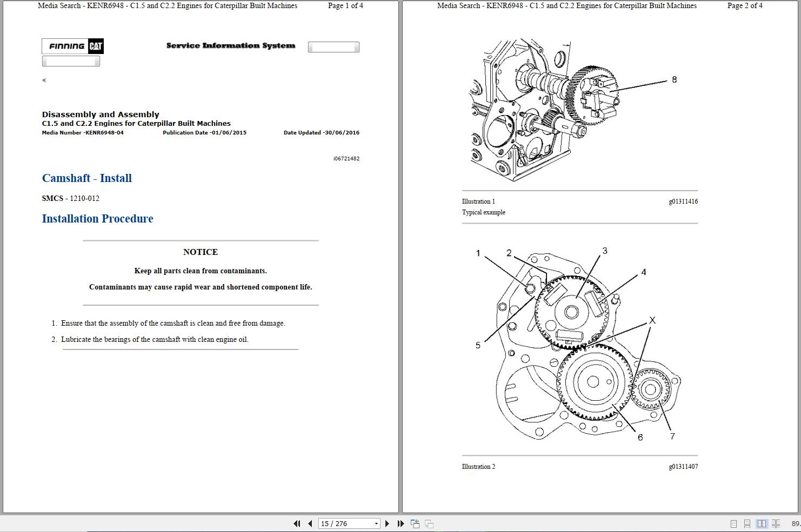
Task: Click the small arrow annotation icon
Action: (44, 80)
